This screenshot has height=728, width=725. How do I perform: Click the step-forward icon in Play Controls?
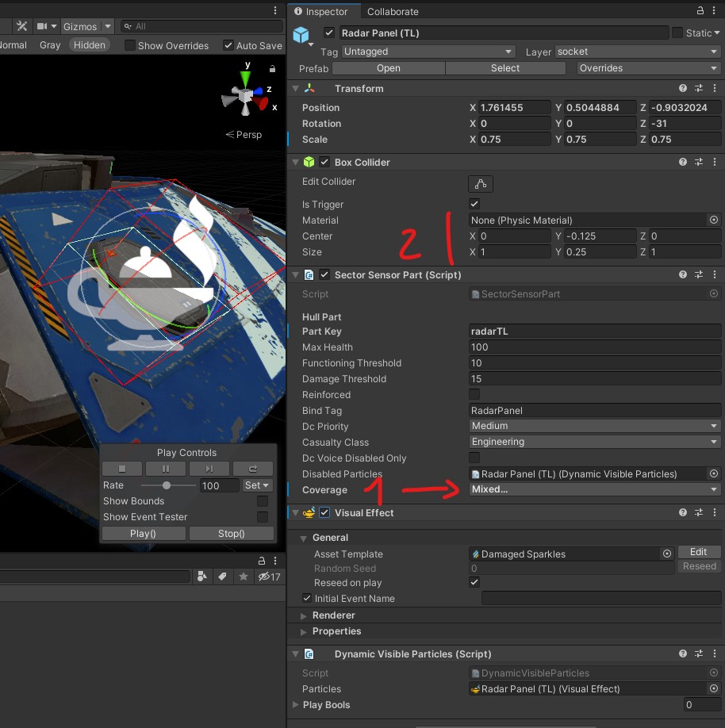(x=209, y=469)
